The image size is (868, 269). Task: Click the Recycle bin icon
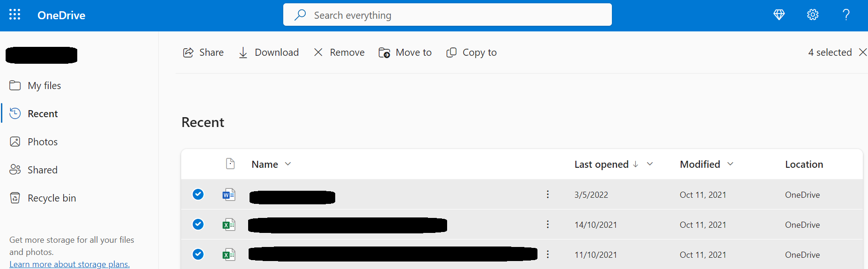click(x=15, y=198)
